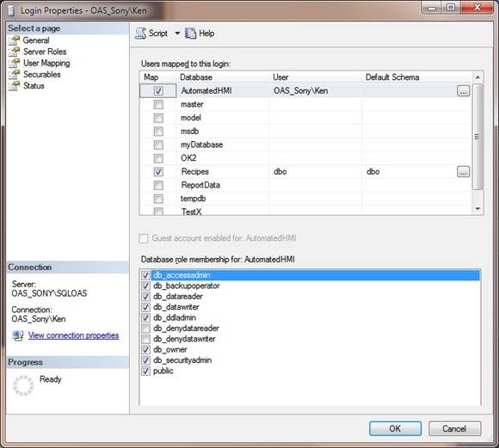Select the msdb row name
Screen dimensions: 499x448
tap(189, 131)
